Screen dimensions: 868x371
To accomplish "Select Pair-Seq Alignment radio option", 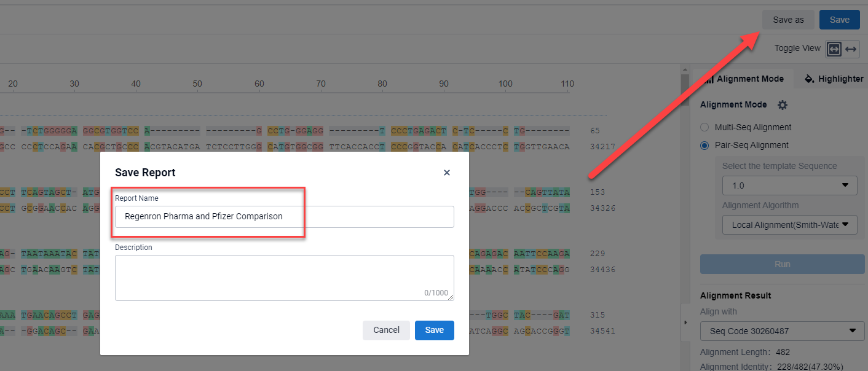I will [x=704, y=145].
